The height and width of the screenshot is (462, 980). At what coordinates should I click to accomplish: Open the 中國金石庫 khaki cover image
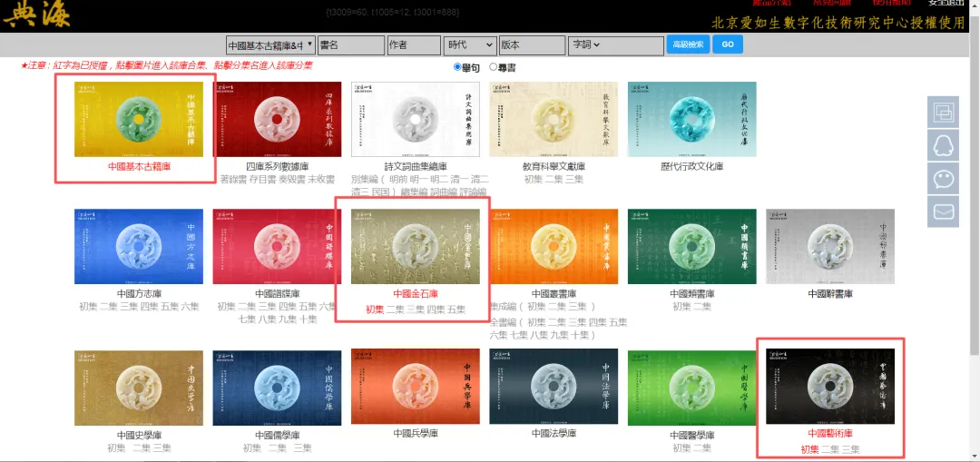tap(416, 246)
